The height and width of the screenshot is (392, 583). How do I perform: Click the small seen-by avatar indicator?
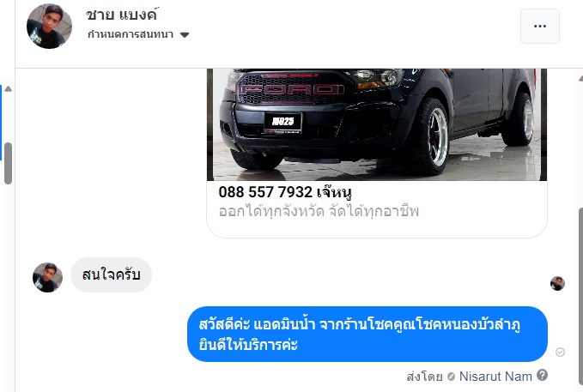pos(557,284)
